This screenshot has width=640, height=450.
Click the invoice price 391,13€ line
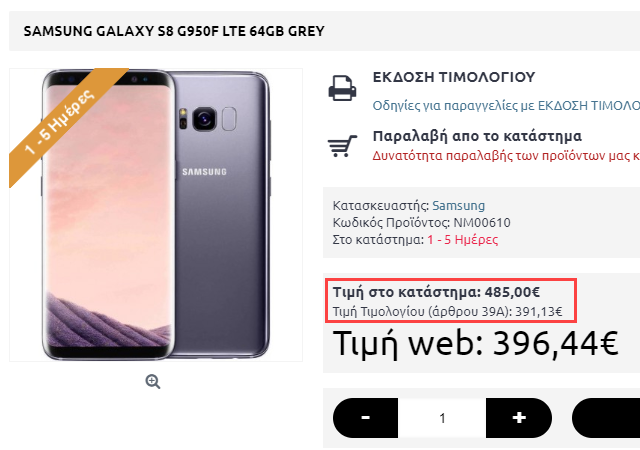point(447,312)
